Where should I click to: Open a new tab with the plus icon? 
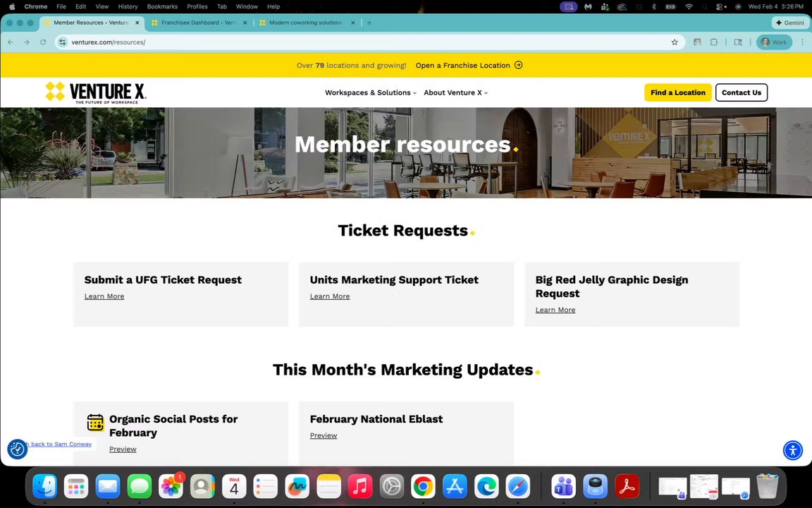pos(369,23)
